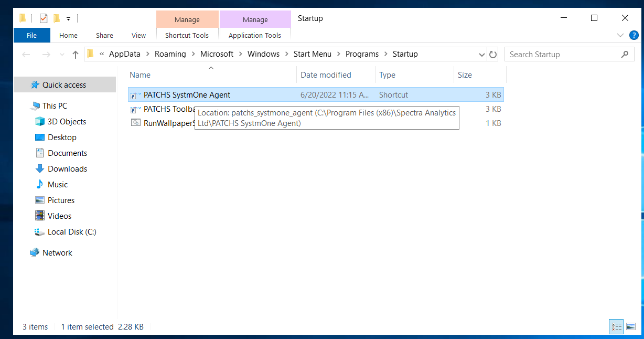
Task: Click the Windows breadcrumb
Action: click(263, 54)
